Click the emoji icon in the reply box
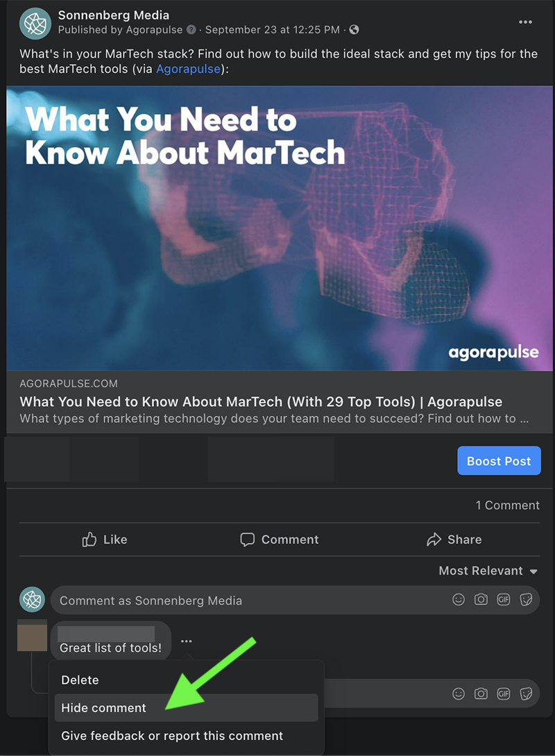Viewport: 555px width, 756px height. click(458, 694)
